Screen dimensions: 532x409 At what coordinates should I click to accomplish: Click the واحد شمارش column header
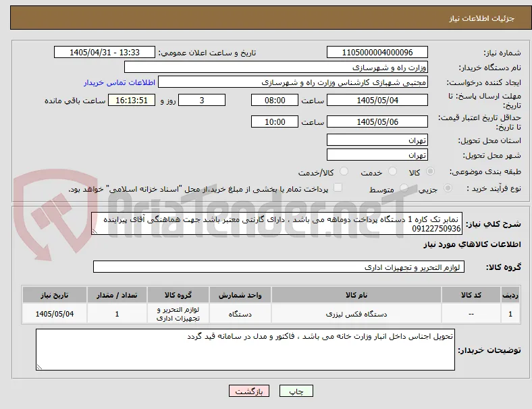point(240,295)
